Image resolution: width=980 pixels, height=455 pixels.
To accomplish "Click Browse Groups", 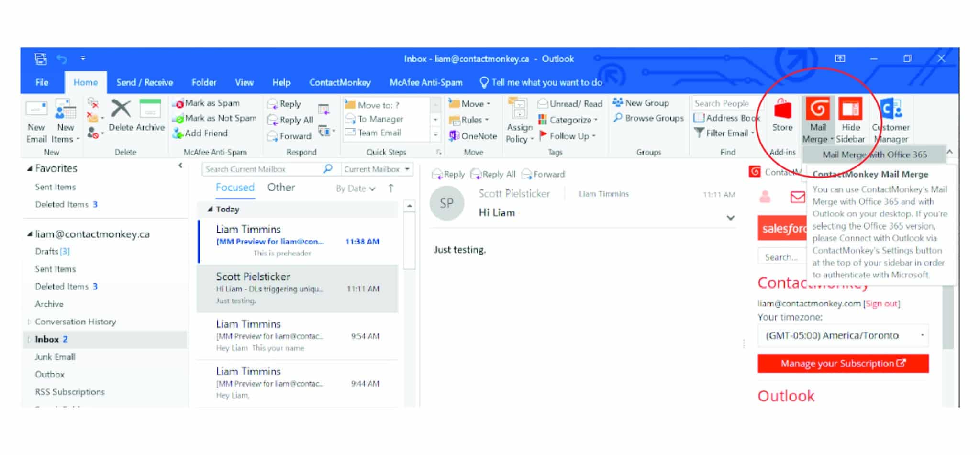I will (648, 118).
